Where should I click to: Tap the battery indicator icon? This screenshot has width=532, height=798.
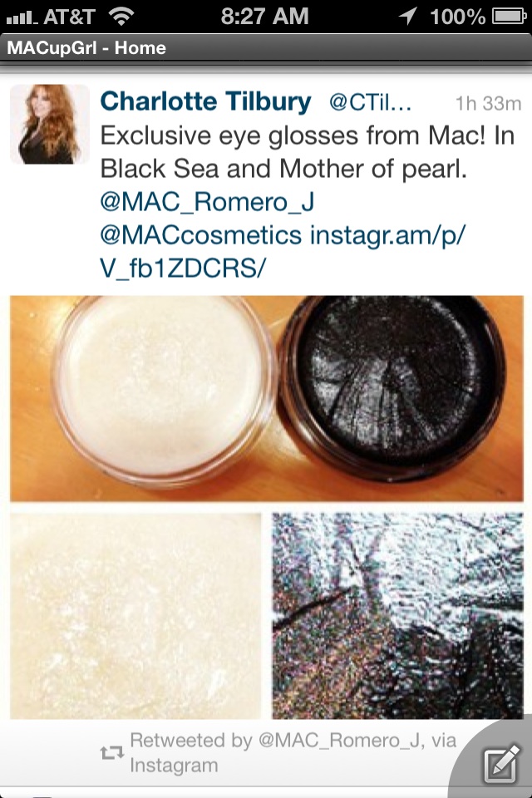point(509,17)
